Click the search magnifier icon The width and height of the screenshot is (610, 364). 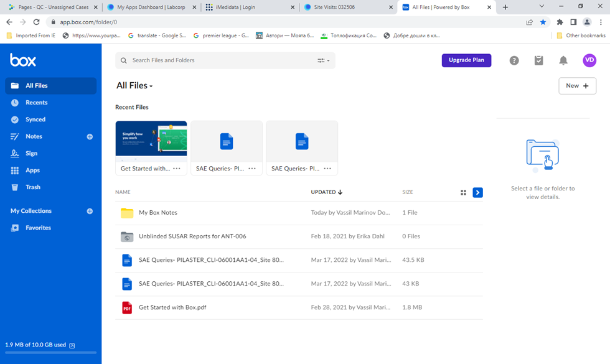[x=124, y=60]
